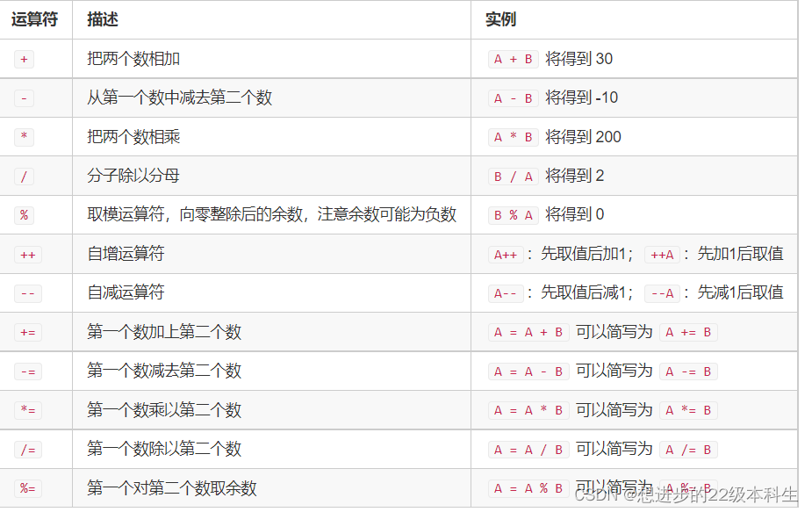Click the '--A' code example

point(663,293)
